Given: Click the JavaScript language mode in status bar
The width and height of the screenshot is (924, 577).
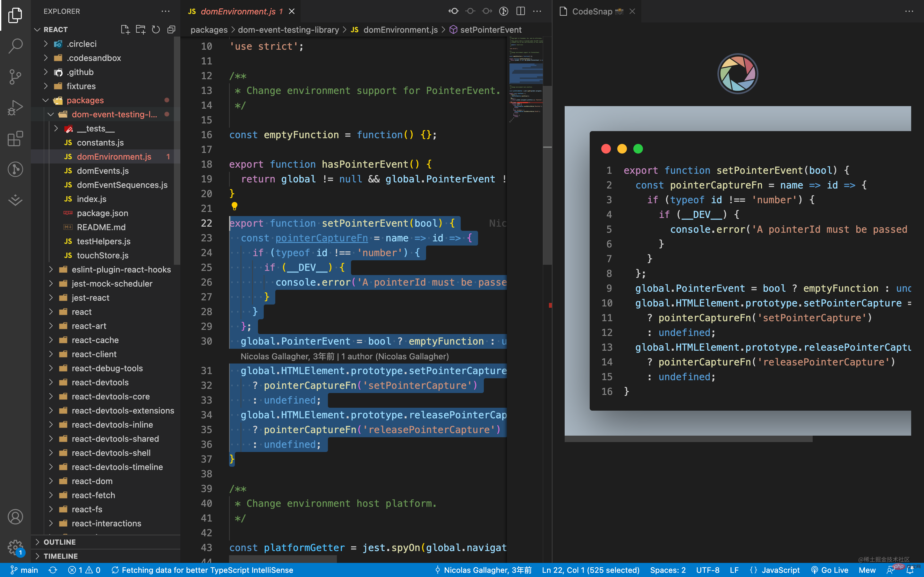Looking at the screenshot, I should (775, 570).
